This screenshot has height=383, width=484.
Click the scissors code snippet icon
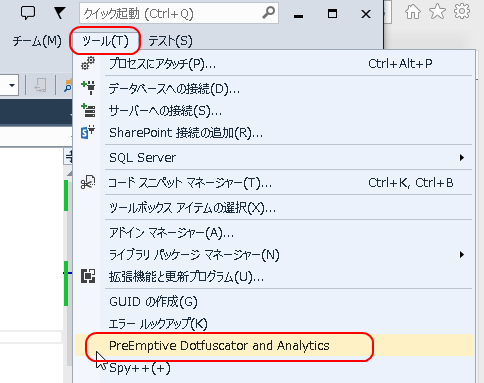[88, 182]
